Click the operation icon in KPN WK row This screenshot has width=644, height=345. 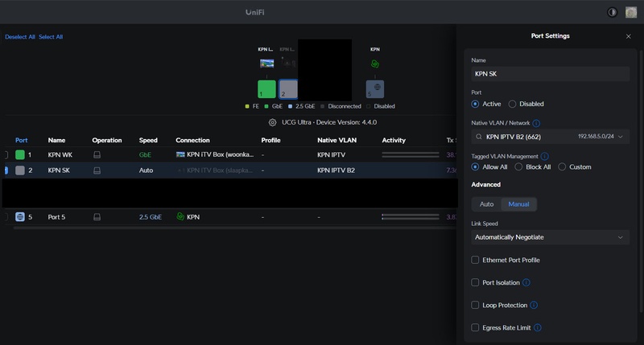[x=97, y=154]
